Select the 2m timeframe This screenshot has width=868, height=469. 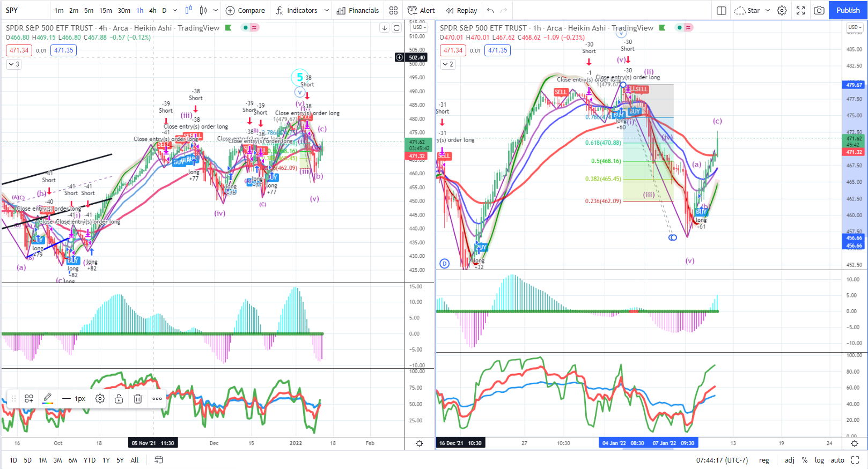point(74,10)
